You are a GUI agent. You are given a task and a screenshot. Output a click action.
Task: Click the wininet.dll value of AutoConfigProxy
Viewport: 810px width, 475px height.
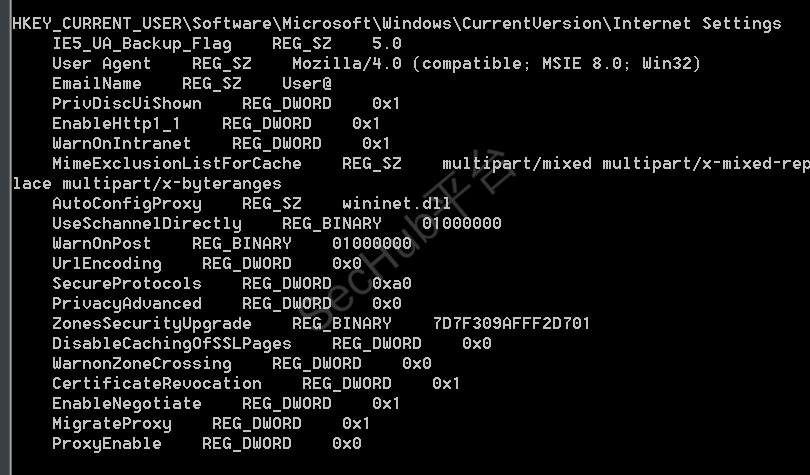[391, 203]
